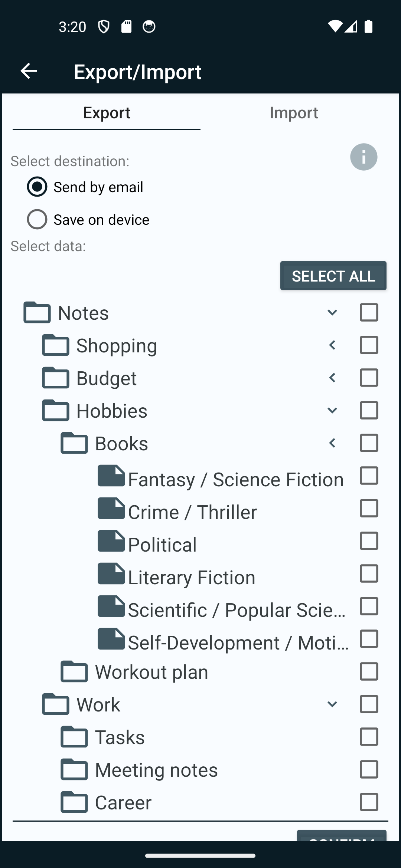Click the Crime / Thriller note icon
The width and height of the screenshot is (401, 868).
(x=111, y=508)
